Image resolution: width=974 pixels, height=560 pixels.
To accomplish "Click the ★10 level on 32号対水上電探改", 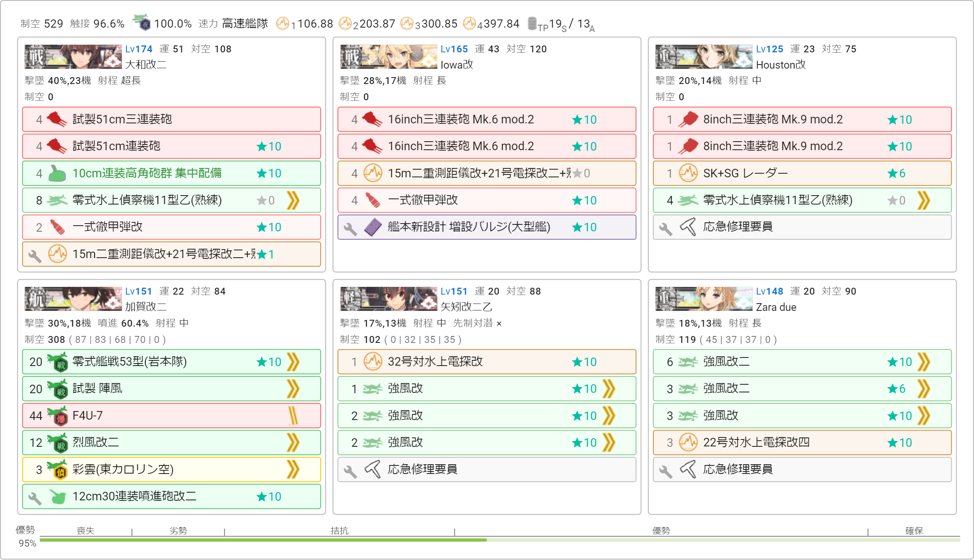I will 584,362.
